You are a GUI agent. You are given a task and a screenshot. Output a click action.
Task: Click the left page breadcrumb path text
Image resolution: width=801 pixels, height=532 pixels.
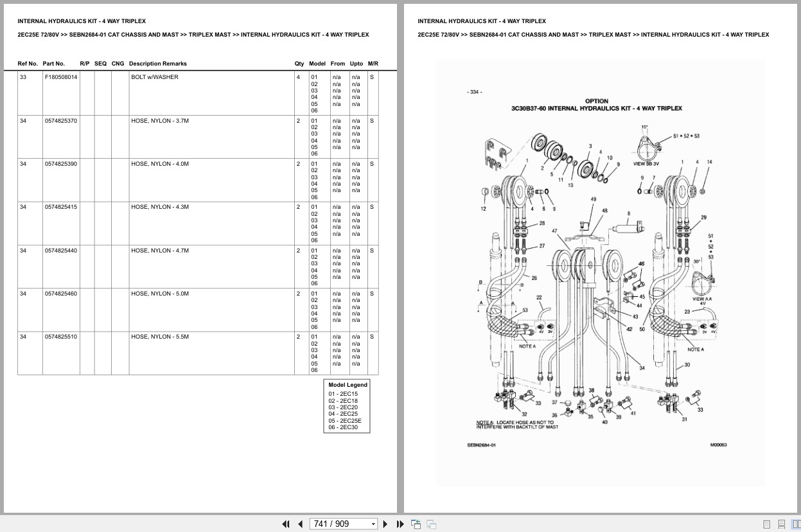click(193, 35)
